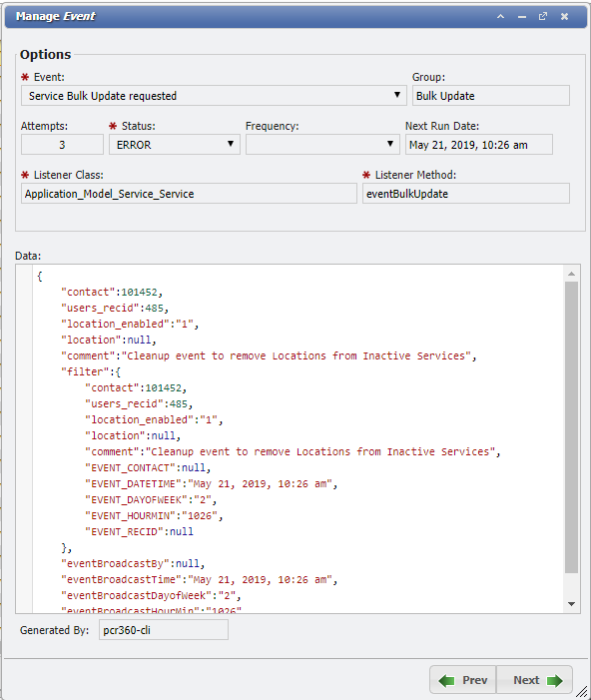Close the Manage Event dialog
The height and width of the screenshot is (700, 591).
(x=564, y=17)
